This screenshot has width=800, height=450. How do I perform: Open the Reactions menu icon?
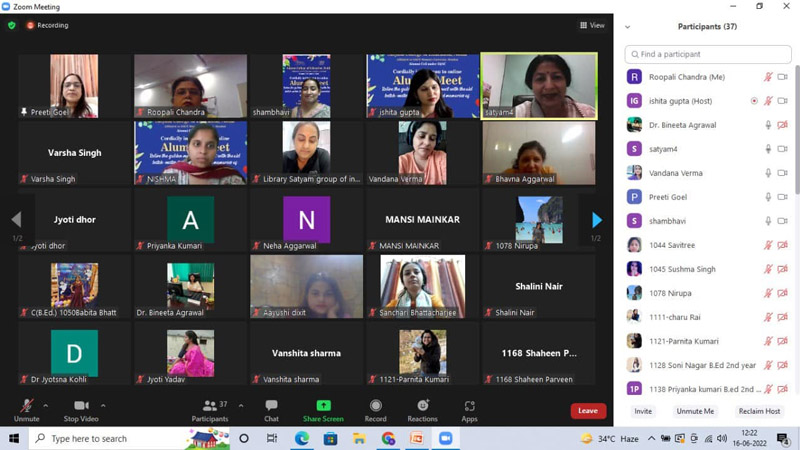coord(422,406)
